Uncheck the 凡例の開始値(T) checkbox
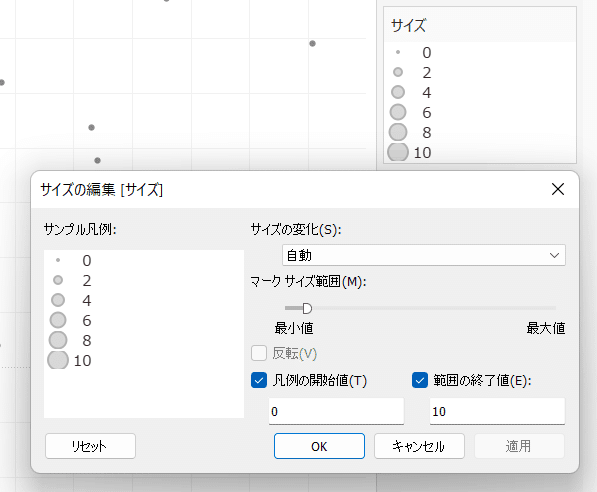The height and width of the screenshot is (492, 597). click(259, 380)
